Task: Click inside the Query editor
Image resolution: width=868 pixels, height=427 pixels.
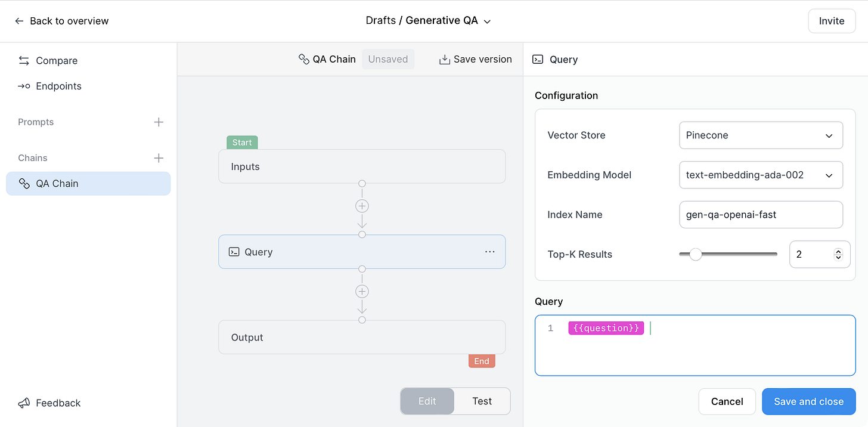Action: coord(695,345)
